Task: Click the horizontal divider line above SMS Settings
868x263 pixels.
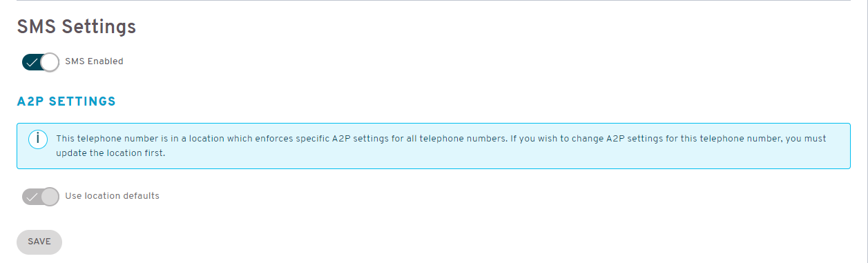Action: tap(434, 1)
